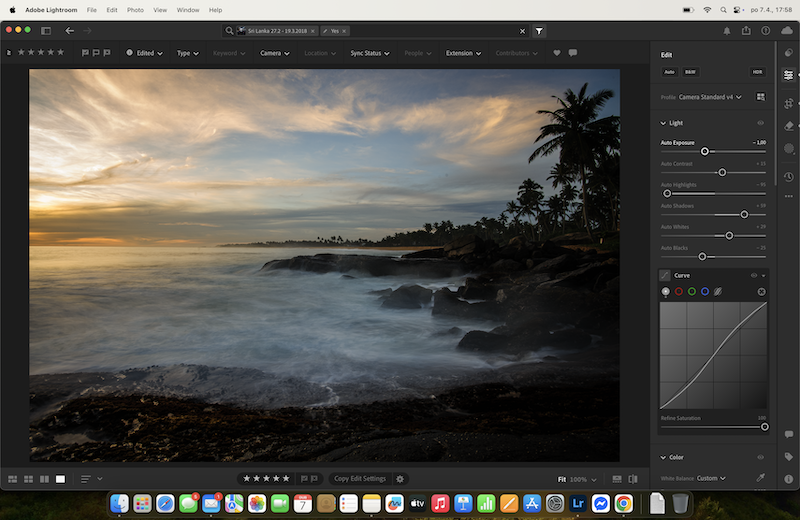Open the View menu
Screen dimensions: 800x520
coord(160,10)
